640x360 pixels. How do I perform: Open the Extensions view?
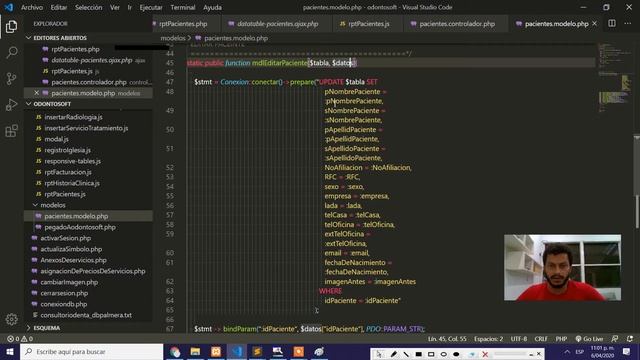pos(11,131)
